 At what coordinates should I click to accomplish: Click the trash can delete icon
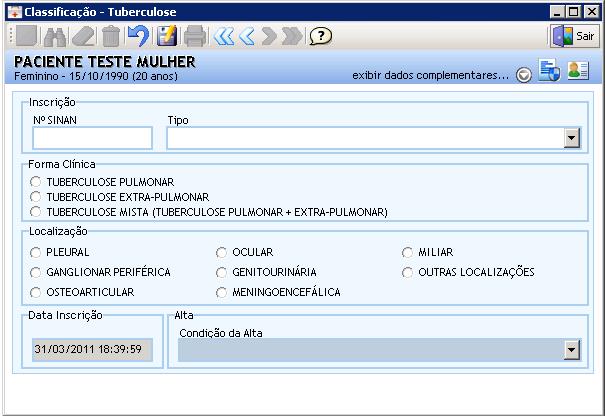coord(111,36)
